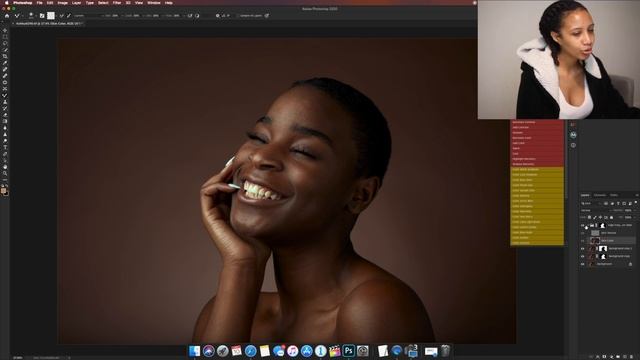Open the tool preset picker arrow
Viewport: 640px width, 360px height.
pyautogui.click(x=23, y=16)
